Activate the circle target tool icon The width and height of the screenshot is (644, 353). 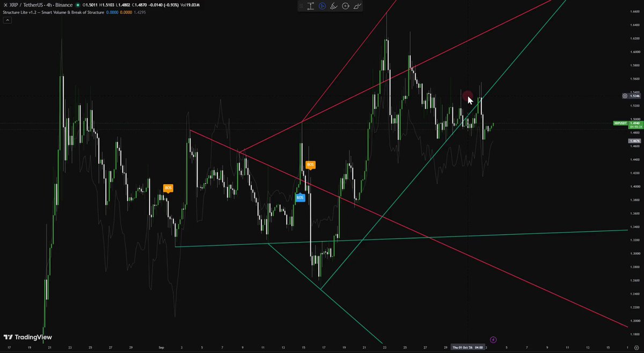(x=346, y=6)
